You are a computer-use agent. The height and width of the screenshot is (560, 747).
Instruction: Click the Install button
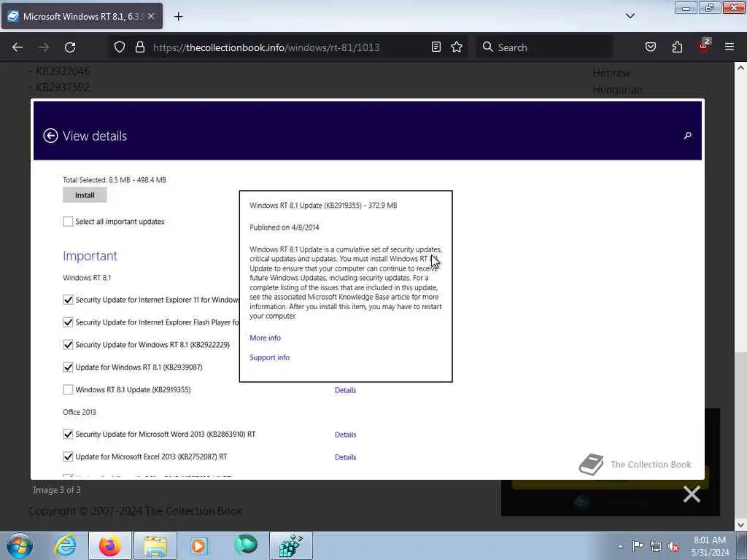click(x=85, y=195)
